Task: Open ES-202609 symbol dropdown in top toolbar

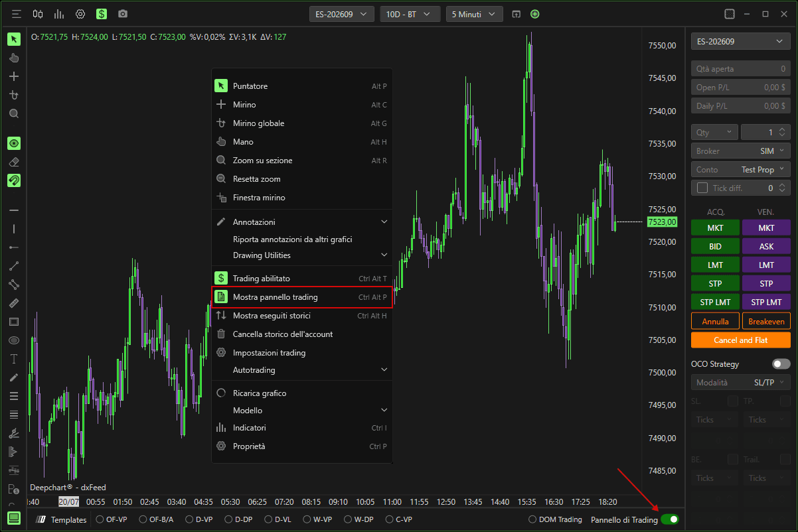Action: tap(342, 14)
